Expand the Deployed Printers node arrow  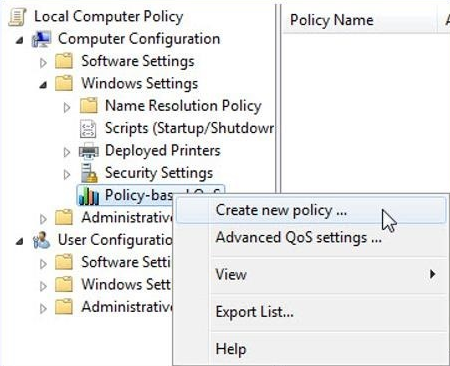point(67,152)
